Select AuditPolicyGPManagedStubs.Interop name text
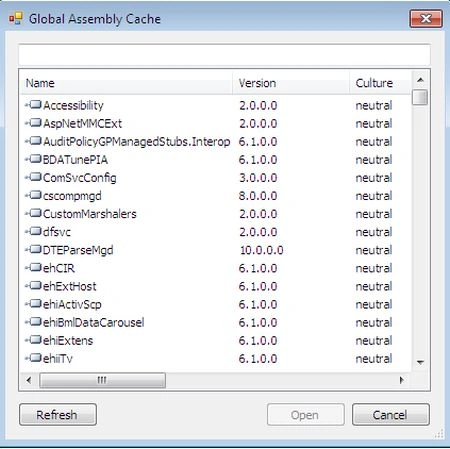Image resolution: width=450 pixels, height=449 pixels. (x=137, y=142)
